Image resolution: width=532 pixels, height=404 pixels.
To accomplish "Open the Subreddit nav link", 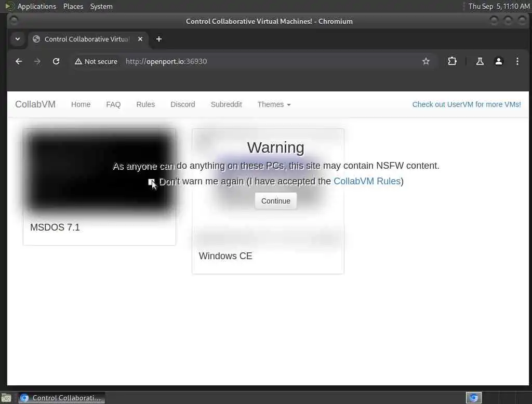I will [227, 104].
